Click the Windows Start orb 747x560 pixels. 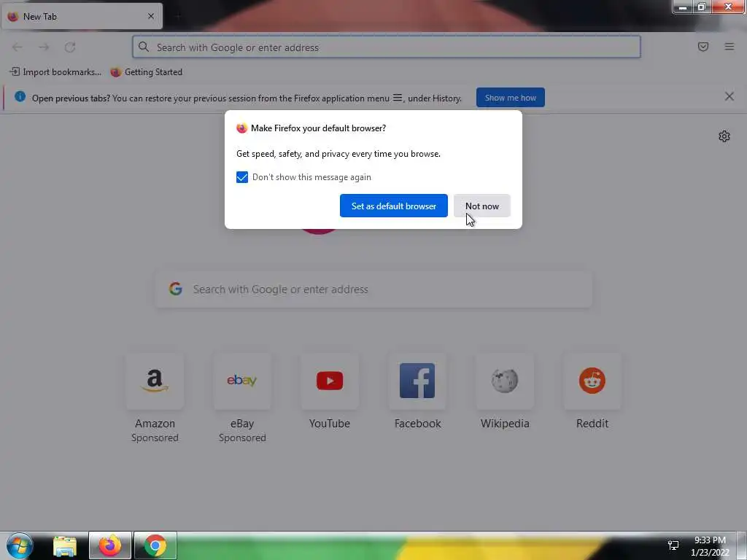pos(20,545)
